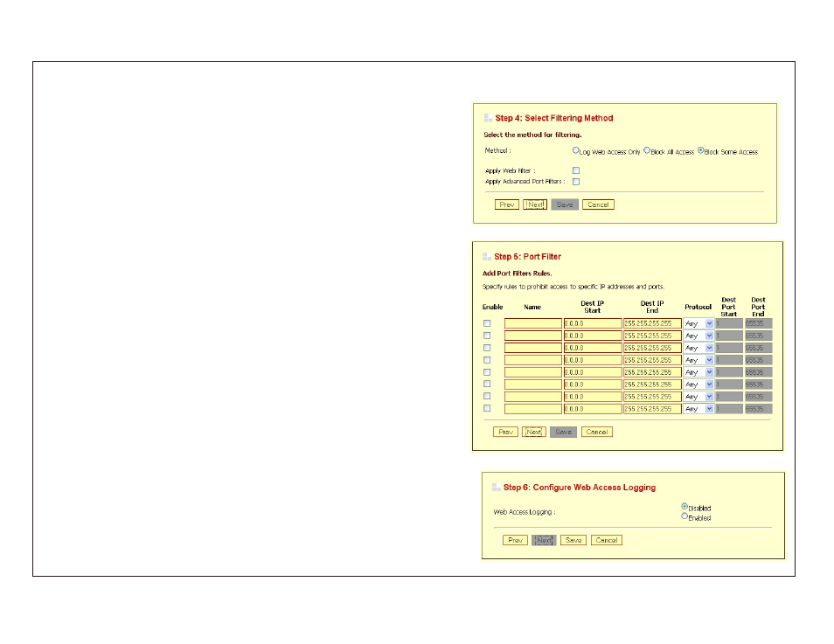Click Step 6: Configure Web Access Logging heading

click(580, 487)
